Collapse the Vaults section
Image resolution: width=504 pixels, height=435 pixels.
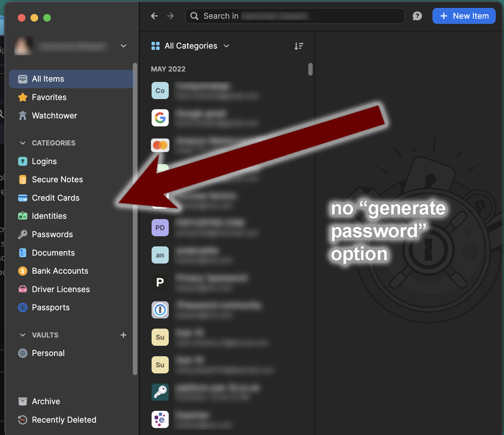22,335
